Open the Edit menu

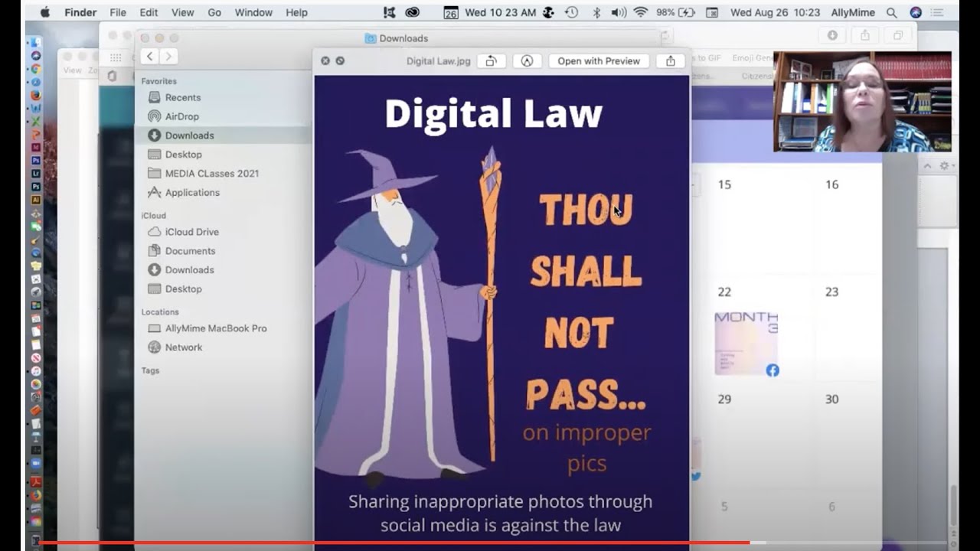(149, 12)
